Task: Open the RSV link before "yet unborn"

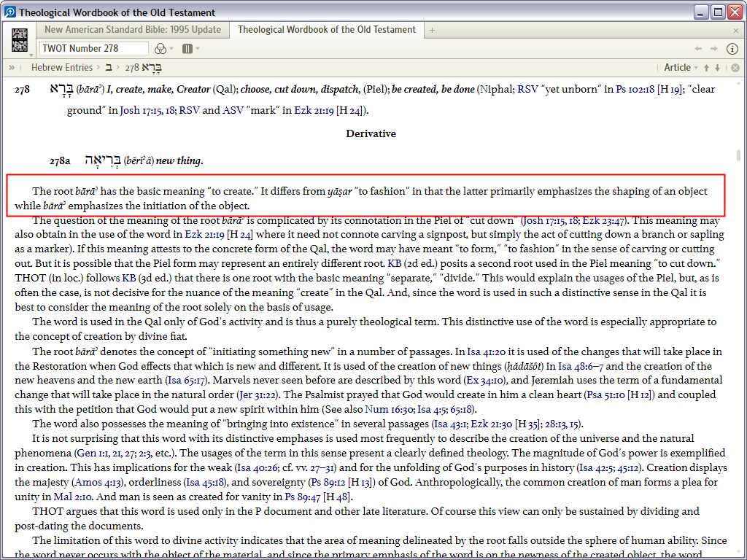Action: click(x=528, y=89)
